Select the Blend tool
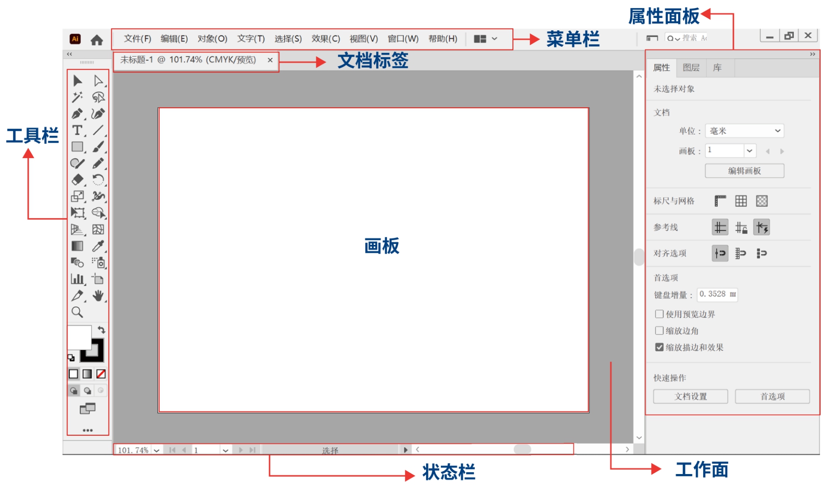830x504 pixels. pyautogui.click(x=77, y=262)
